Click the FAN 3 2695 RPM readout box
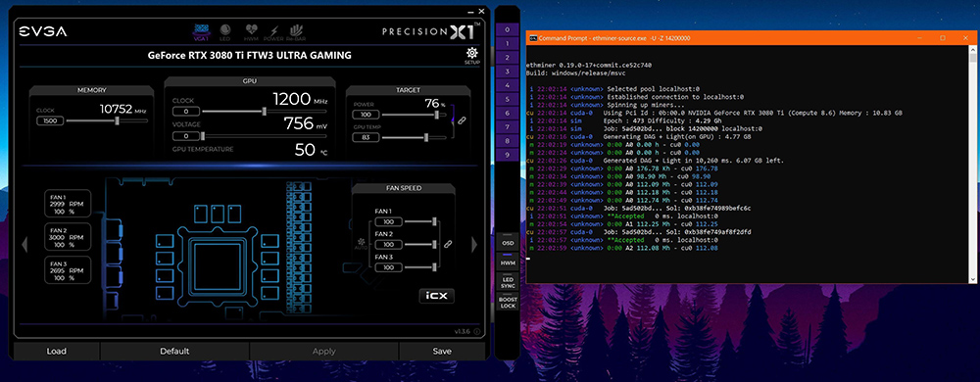This screenshot has height=382, width=980. [x=68, y=269]
